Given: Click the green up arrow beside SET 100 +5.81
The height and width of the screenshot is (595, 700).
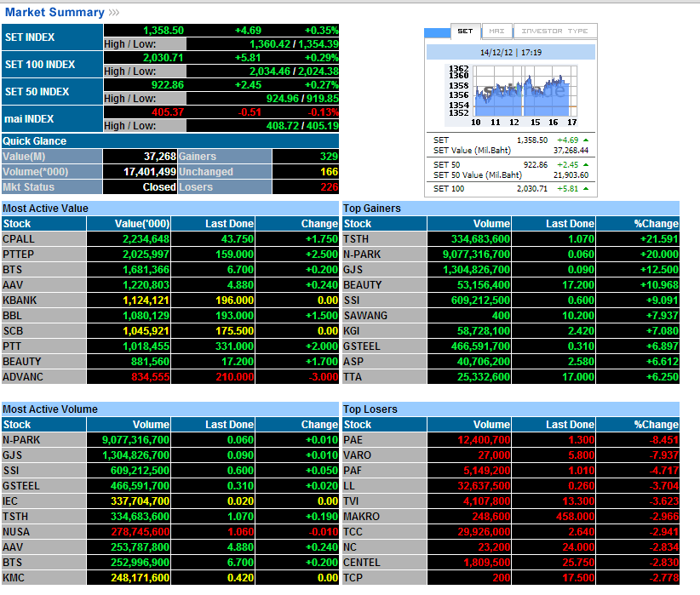Looking at the screenshot, I should (x=586, y=189).
